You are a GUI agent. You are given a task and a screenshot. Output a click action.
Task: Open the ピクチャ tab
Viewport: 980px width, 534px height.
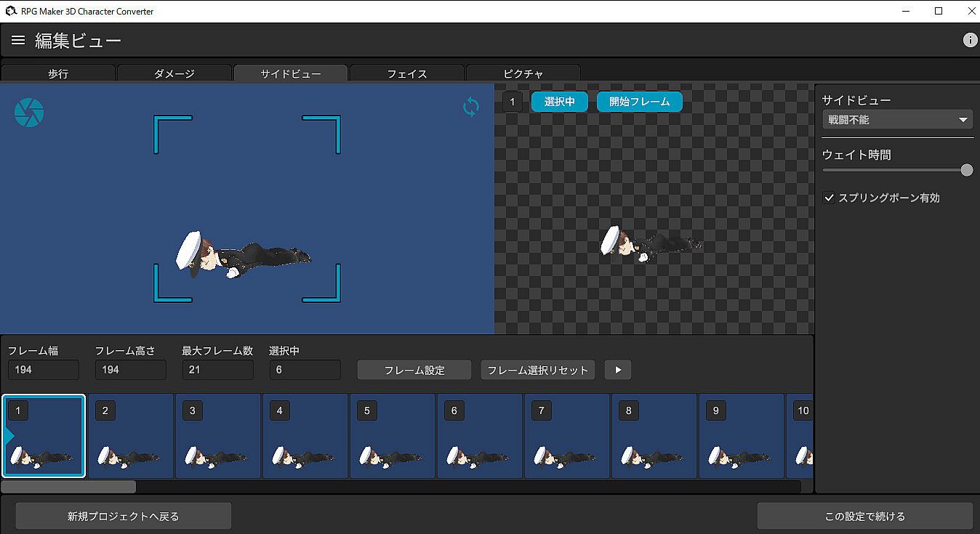point(523,73)
